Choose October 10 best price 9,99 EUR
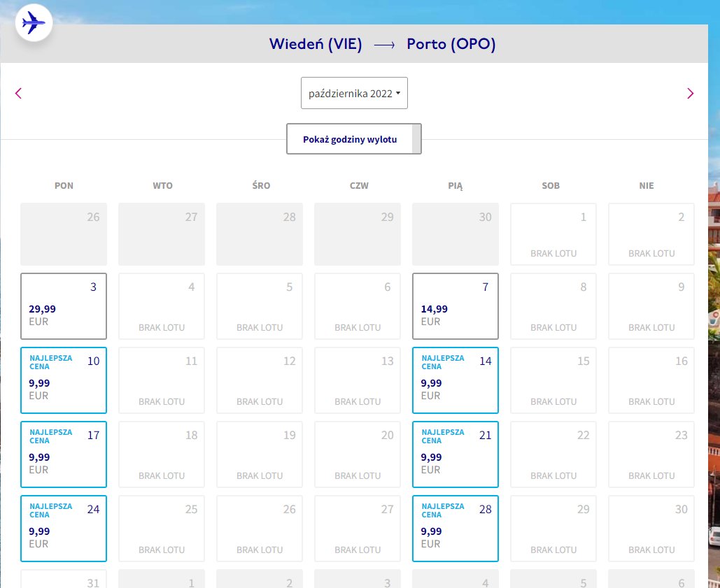Viewport: 720px width, 588px height. click(x=64, y=380)
